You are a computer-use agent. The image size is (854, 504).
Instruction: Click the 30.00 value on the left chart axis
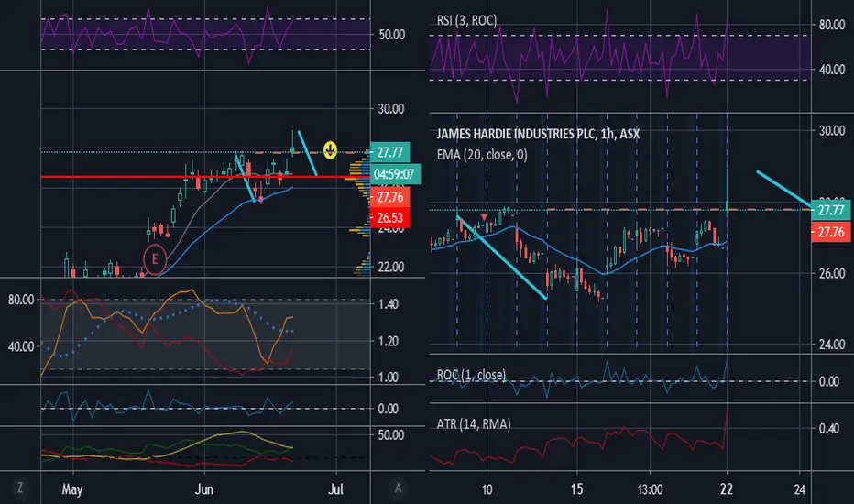click(391, 109)
